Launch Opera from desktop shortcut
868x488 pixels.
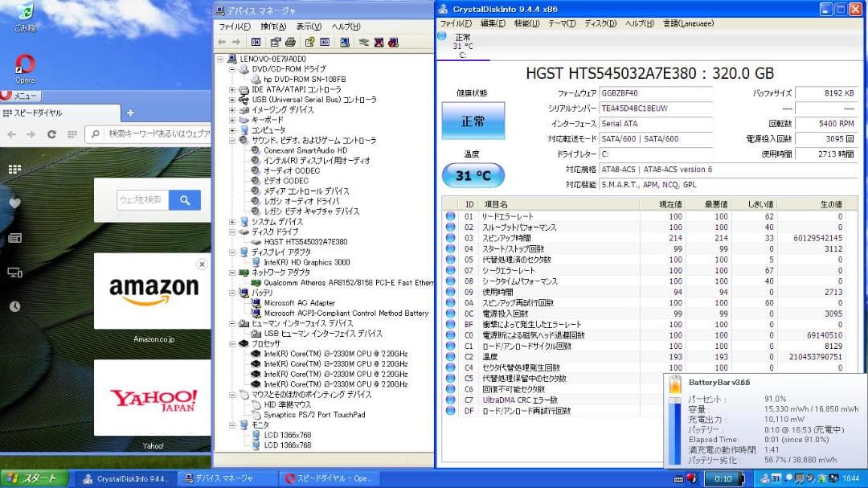point(25,68)
